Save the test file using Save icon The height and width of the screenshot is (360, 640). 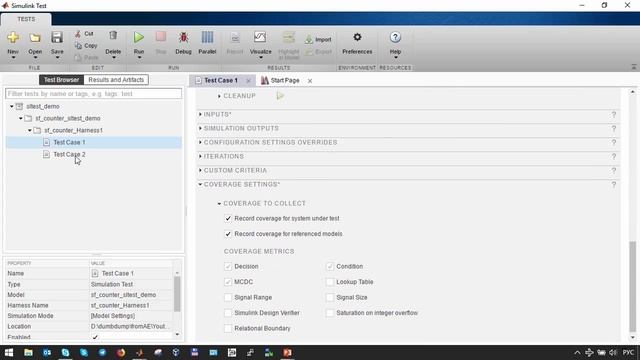tap(57, 38)
